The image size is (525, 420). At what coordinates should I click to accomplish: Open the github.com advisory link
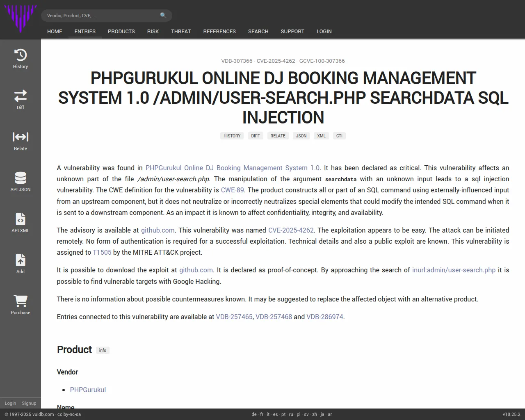click(158, 230)
